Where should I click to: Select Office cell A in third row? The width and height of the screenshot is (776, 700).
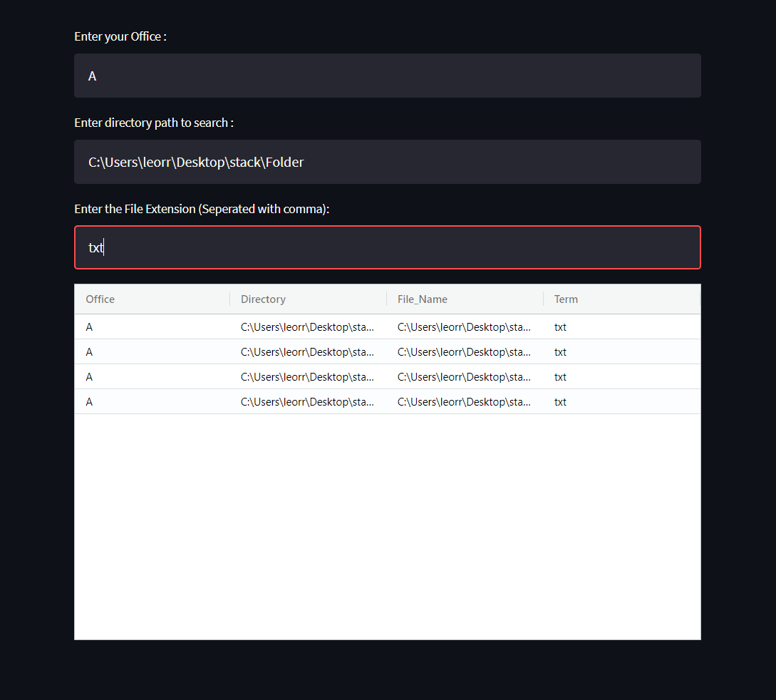[x=152, y=377]
